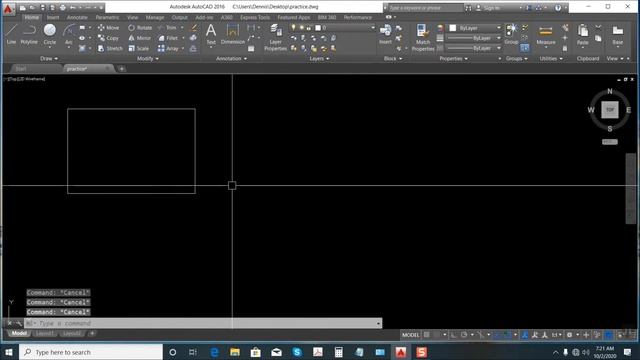The image size is (640, 360).
Task: Click the Plot (print) icon in quick access toolbar
Action: [62, 7]
